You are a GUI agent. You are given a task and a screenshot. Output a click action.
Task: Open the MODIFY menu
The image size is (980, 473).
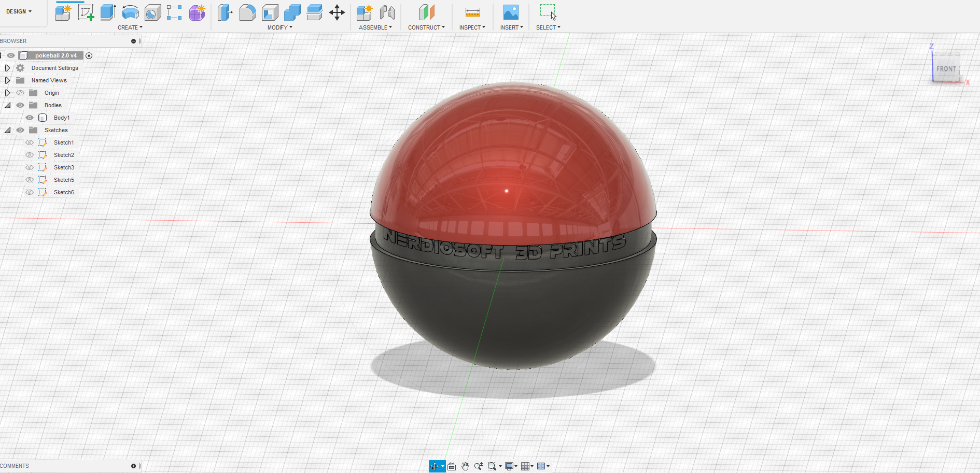coord(279,27)
